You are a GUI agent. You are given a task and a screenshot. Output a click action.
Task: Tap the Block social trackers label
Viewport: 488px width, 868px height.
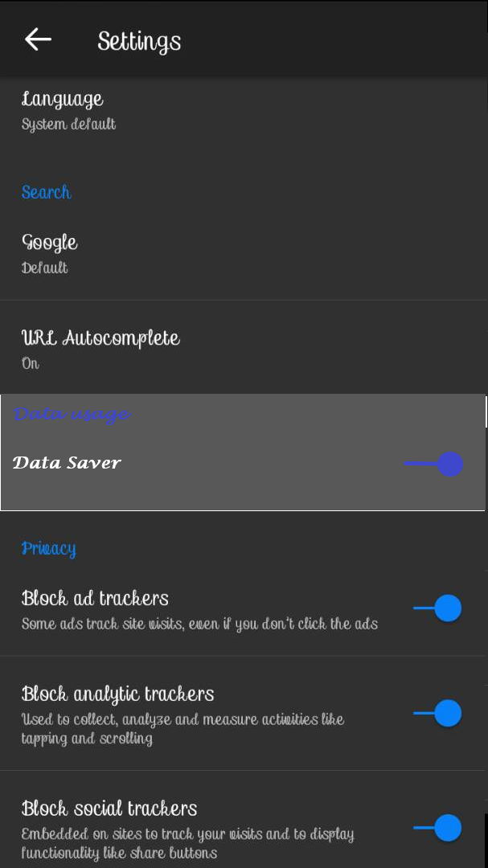click(x=109, y=809)
